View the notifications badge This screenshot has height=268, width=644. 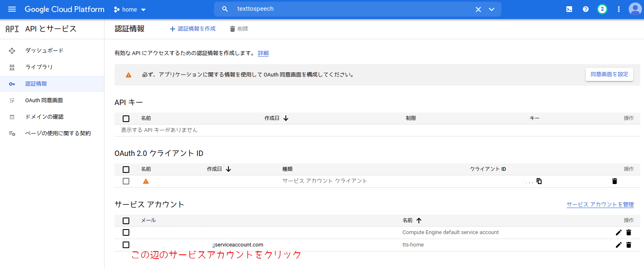[602, 9]
